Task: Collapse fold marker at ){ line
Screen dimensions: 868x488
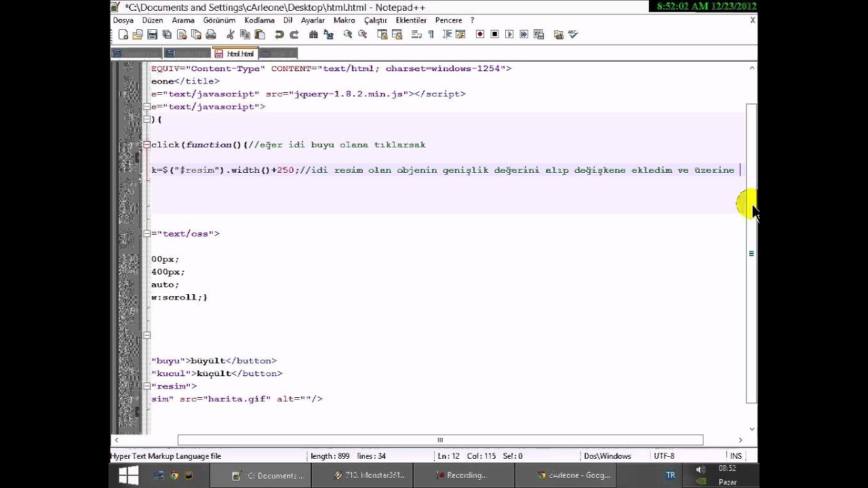Action: [146, 119]
